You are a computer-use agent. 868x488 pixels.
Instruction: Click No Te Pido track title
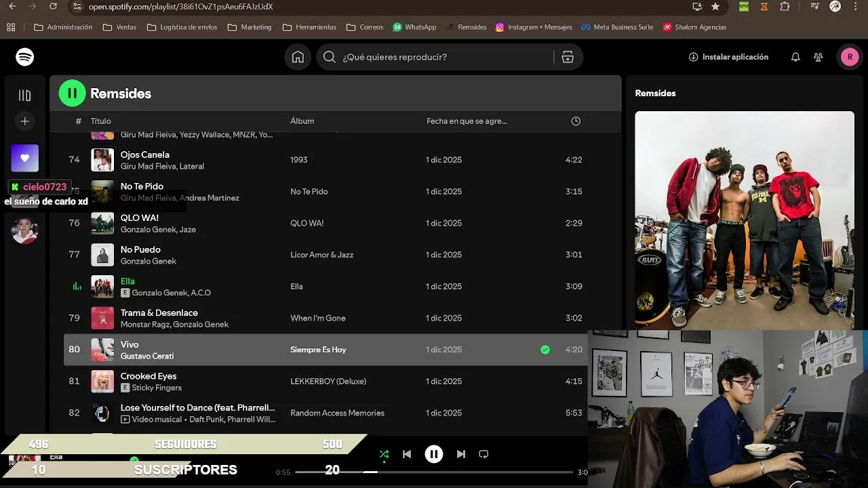click(142, 186)
